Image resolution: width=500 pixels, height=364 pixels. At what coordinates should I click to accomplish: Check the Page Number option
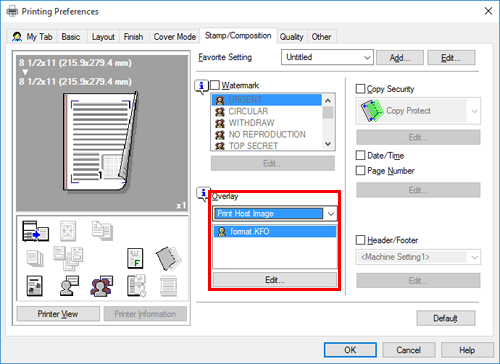click(x=360, y=171)
